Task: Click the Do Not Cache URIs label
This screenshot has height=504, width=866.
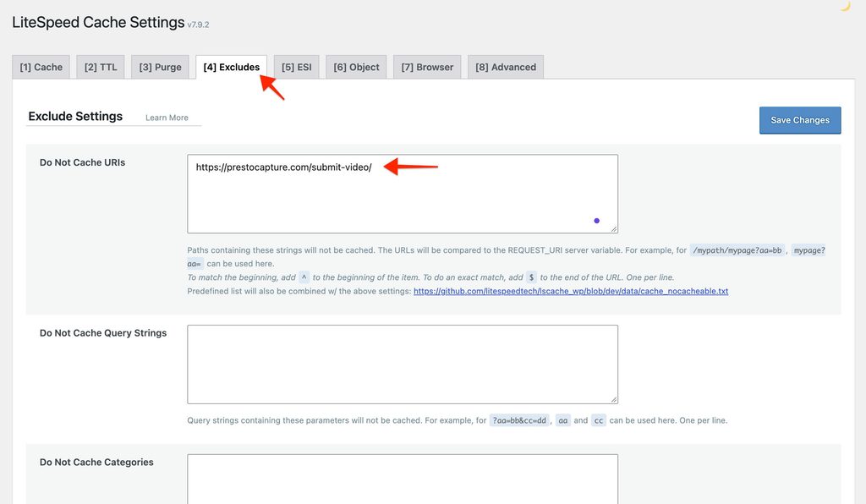Action: click(x=82, y=162)
